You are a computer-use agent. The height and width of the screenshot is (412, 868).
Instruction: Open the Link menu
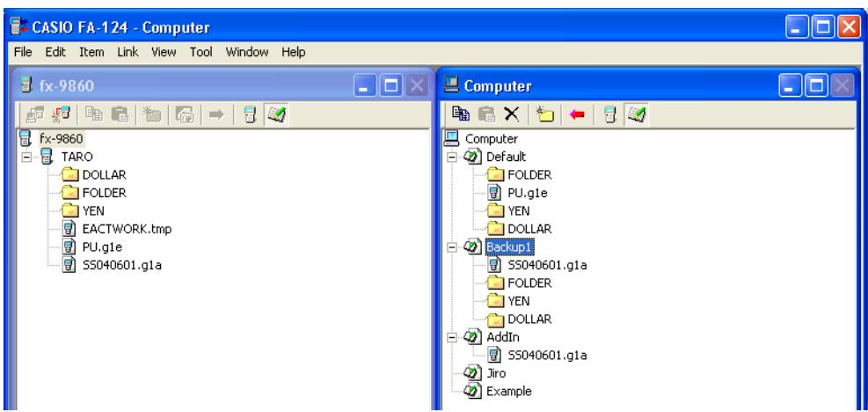(x=128, y=52)
